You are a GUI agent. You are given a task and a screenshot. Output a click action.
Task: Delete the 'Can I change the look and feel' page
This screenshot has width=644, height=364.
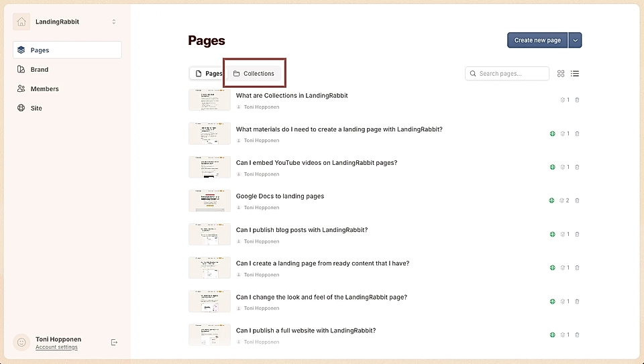577,301
